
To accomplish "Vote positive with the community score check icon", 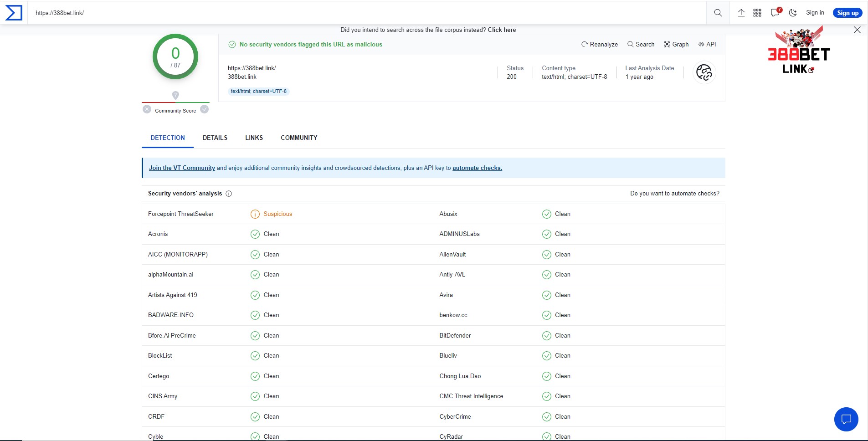I will coord(205,109).
